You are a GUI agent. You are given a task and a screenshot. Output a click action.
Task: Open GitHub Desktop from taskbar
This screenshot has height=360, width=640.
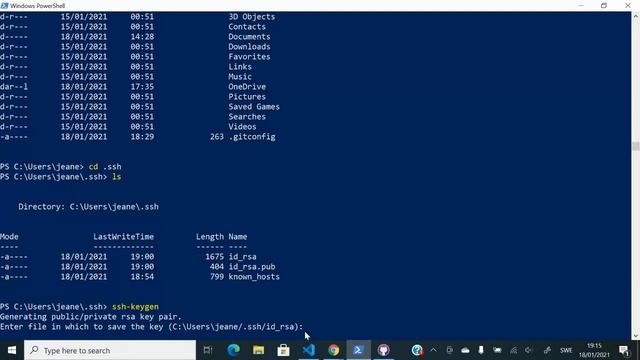[383, 350]
